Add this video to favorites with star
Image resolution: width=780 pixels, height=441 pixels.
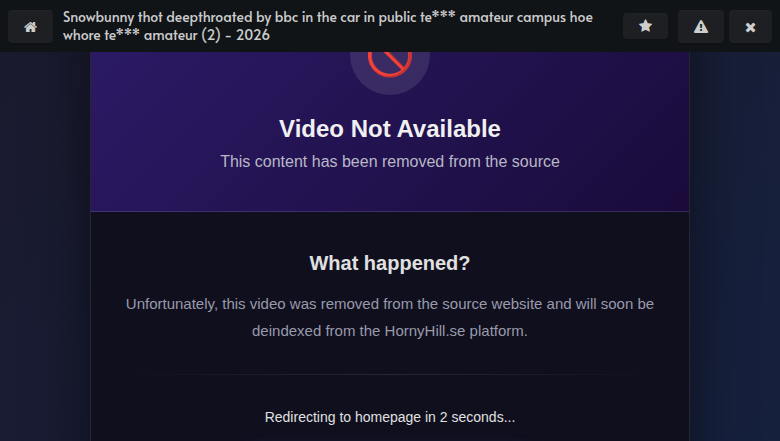tap(645, 25)
